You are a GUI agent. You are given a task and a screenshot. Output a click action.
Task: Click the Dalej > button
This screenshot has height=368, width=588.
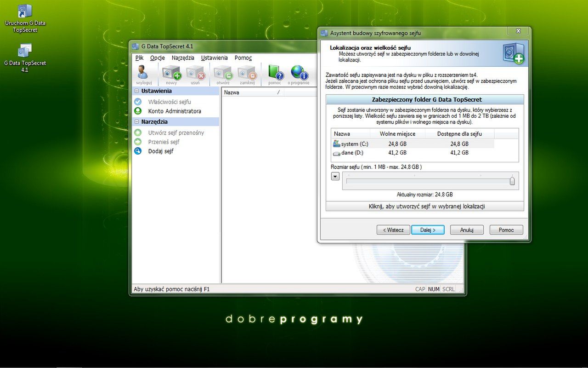coord(428,230)
